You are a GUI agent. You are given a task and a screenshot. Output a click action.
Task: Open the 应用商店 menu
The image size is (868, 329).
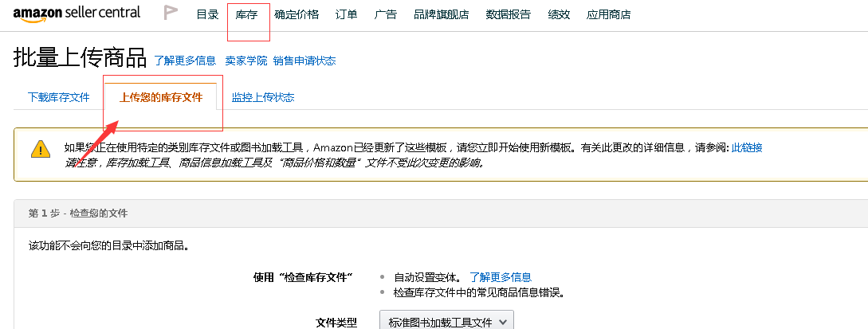608,14
